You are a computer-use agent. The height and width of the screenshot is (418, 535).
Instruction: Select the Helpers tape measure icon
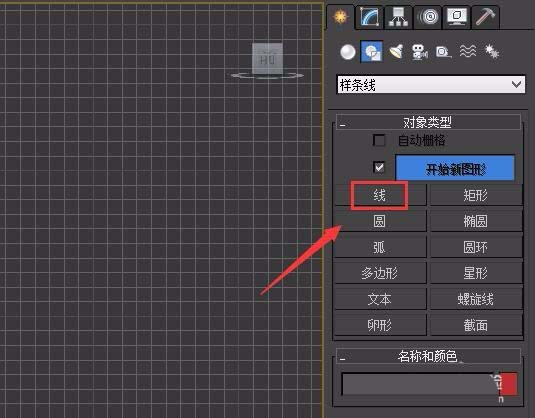coord(443,52)
